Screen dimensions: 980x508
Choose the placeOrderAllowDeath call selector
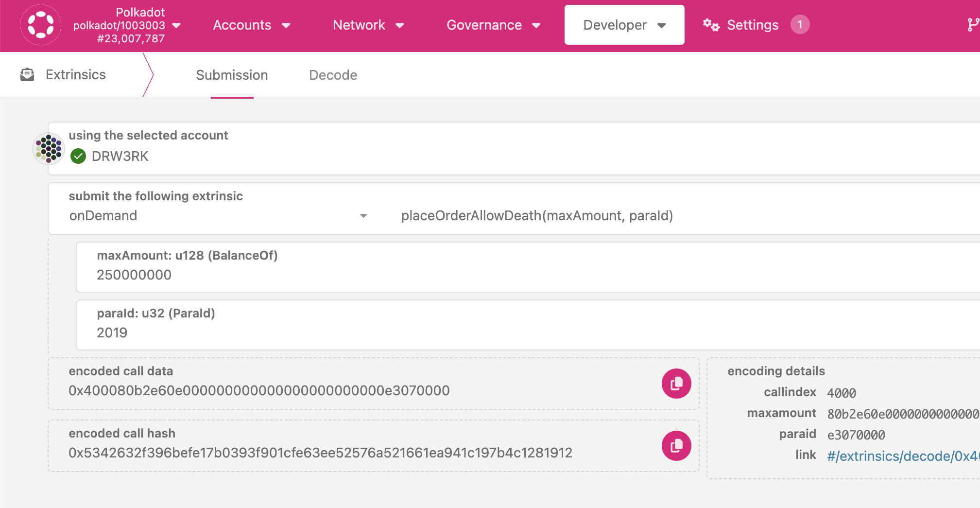[536, 216]
